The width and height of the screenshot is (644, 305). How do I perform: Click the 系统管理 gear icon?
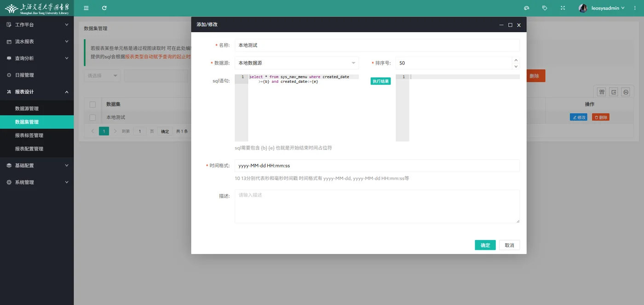click(x=9, y=182)
